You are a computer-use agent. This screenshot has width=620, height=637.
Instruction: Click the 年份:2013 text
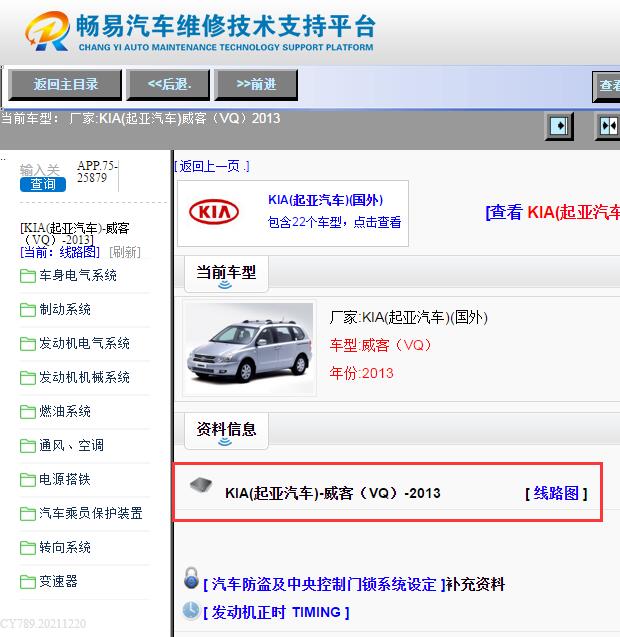(362, 373)
